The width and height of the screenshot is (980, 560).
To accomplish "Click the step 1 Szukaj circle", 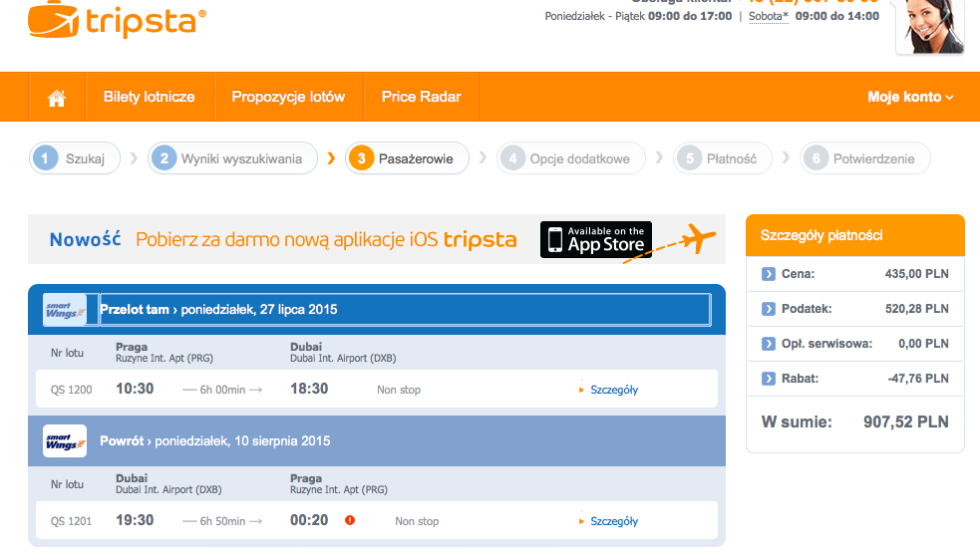I will click(46, 158).
